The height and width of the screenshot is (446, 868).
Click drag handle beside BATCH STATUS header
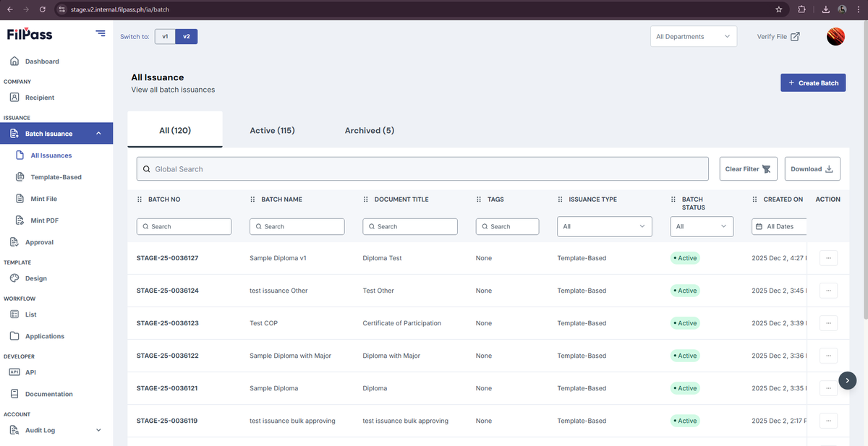[673, 200]
